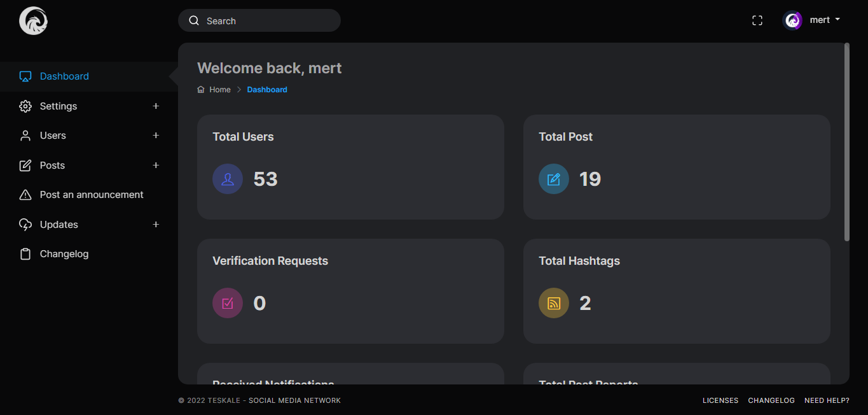Viewport: 868px width, 415px height.
Task: Open the LICENSES footer link
Action: click(720, 400)
